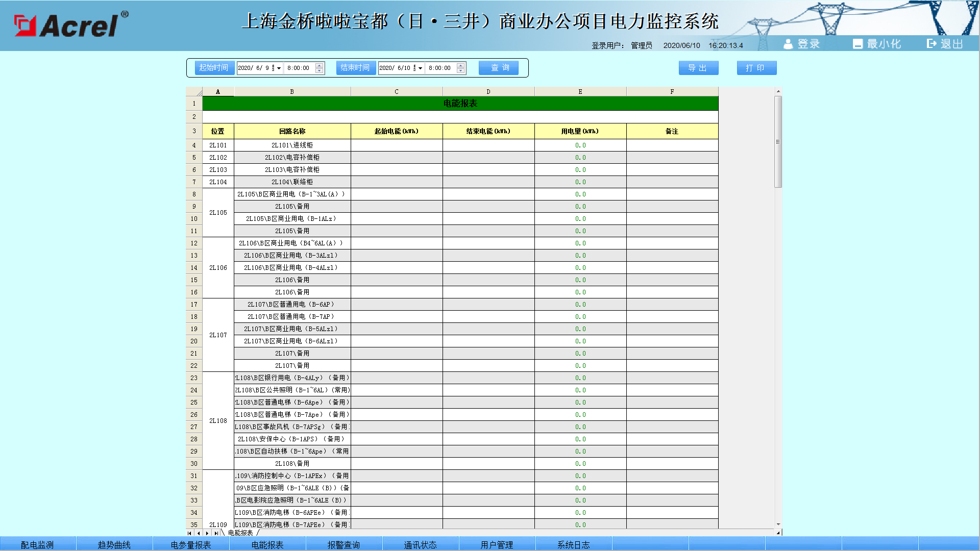The height and width of the screenshot is (551, 980).
Task: Go to first sheet with navigation arrow
Action: [190, 533]
